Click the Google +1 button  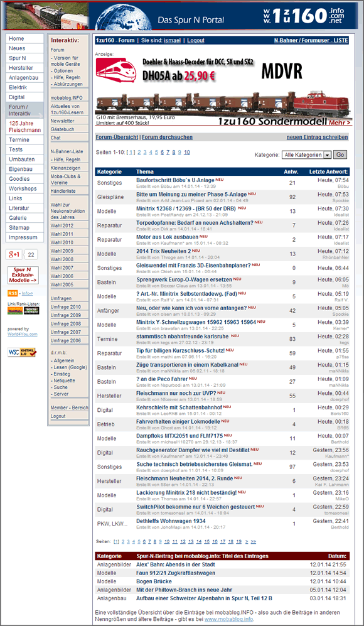(14, 254)
